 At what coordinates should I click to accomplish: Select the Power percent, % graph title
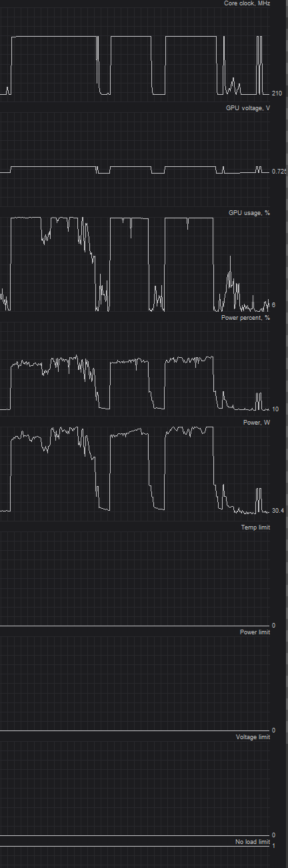(245, 317)
